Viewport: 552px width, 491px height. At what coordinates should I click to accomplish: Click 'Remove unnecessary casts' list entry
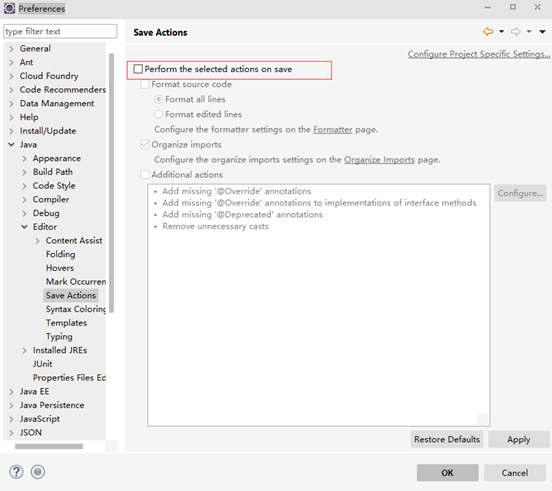click(215, 226)
